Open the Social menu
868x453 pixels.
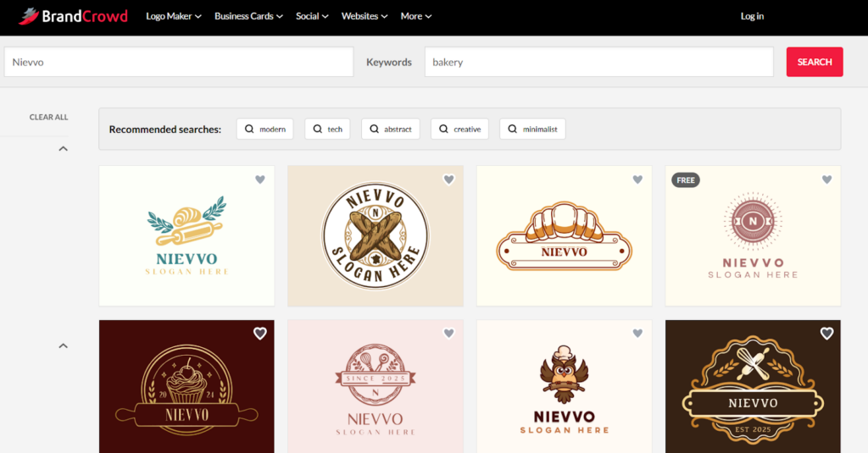pyautogui.click(x=312, y=16)
